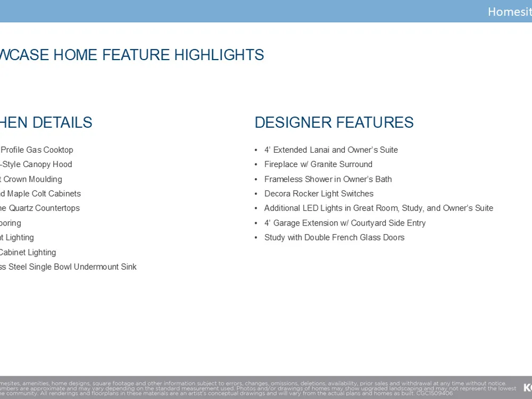
Task: Click the FEATURE HIGHLIGHTS title text
Action: click(132, 55)
